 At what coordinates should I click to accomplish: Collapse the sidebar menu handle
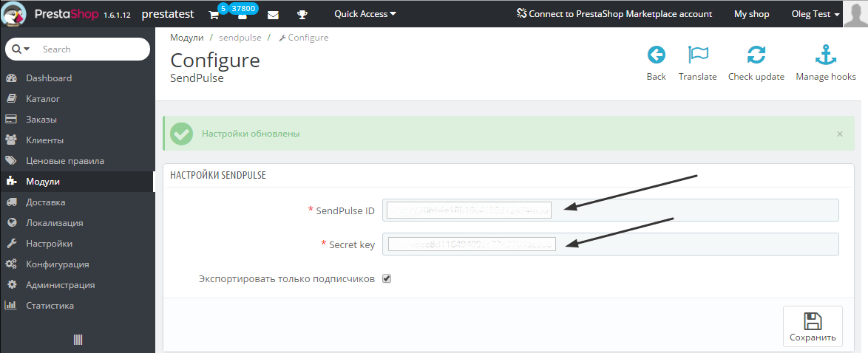click(x=78, y=339)
